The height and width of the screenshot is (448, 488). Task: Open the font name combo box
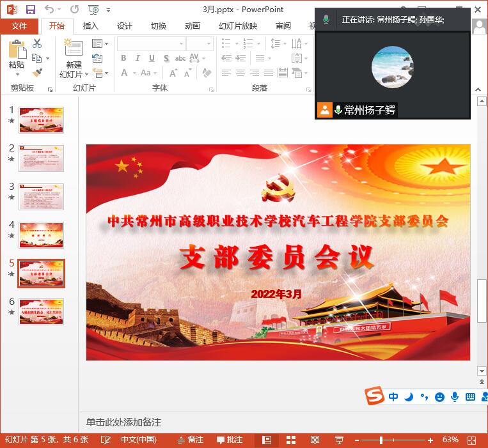(152, 43)
